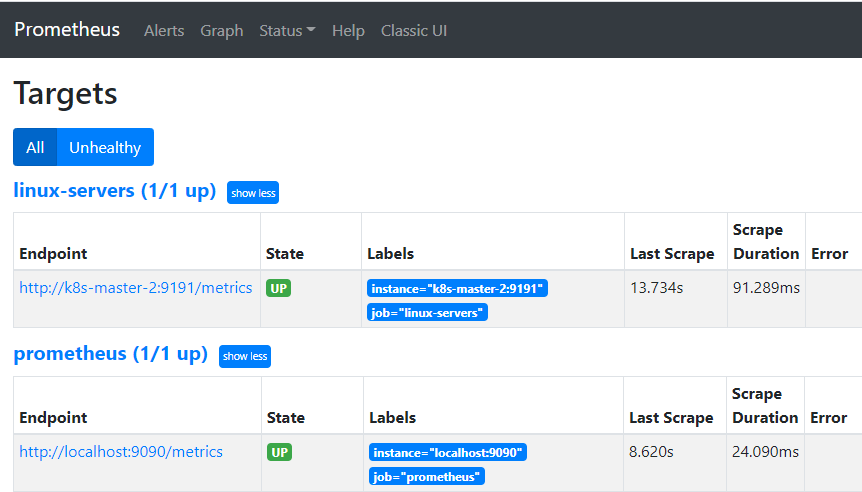Collapse linux-servers with show less button

[x=253, y=193]
